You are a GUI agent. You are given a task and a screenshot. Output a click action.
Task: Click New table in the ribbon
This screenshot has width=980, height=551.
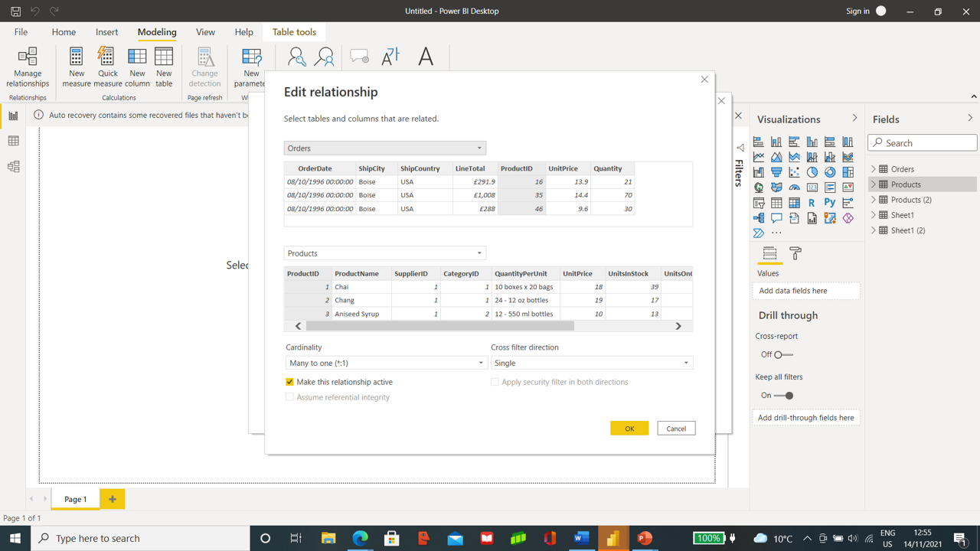[x=164, y=67]
